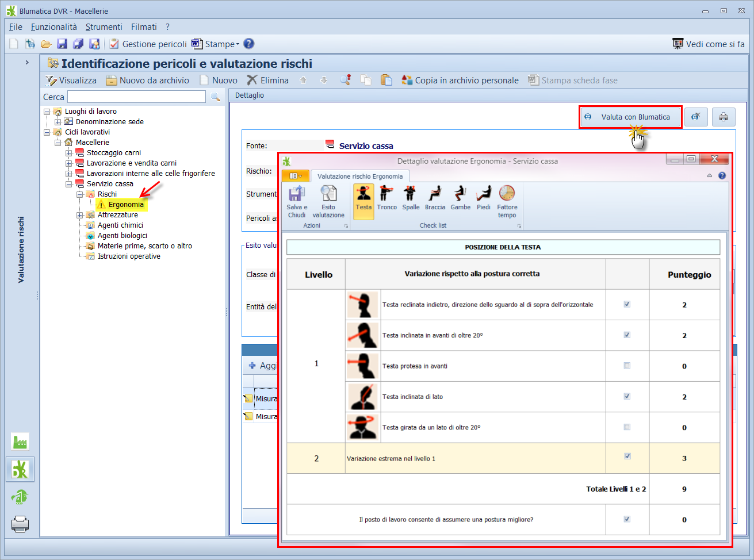754x560 pixels.
Task: Click the find magnifier with red mark icon
Action: 345,80
